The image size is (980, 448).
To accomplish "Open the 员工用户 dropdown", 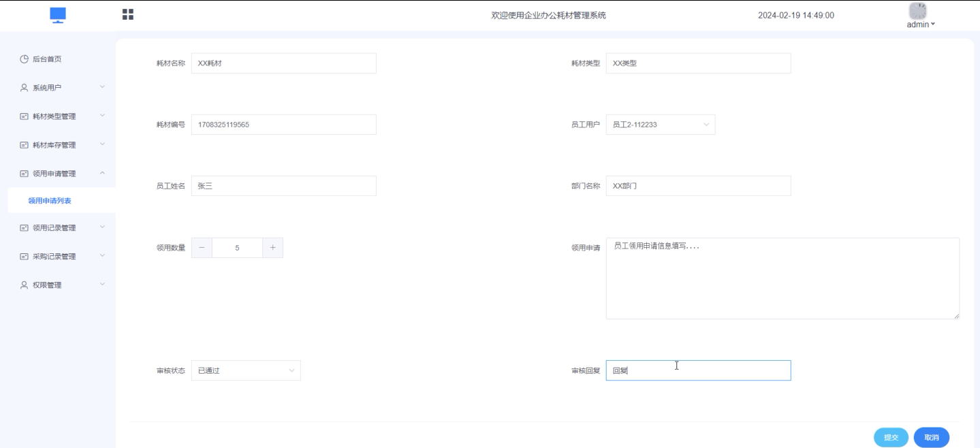I will [661, 125].
